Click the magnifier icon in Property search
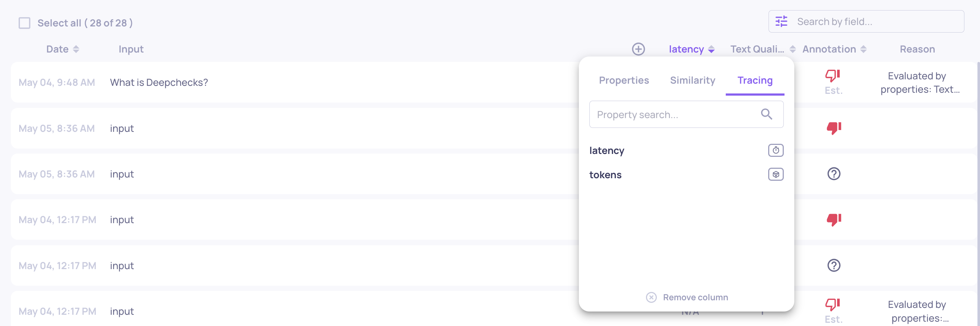 (x=767, y=114)
